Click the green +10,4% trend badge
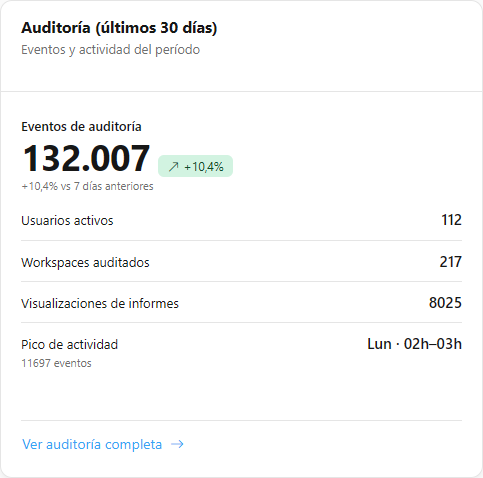 tap(195, 166)
